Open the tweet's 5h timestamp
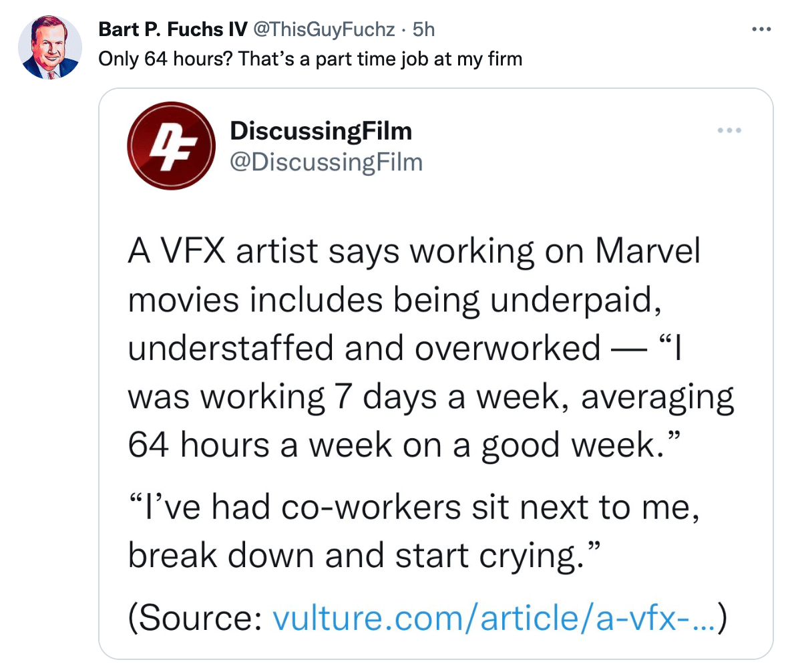 (424, 29)
